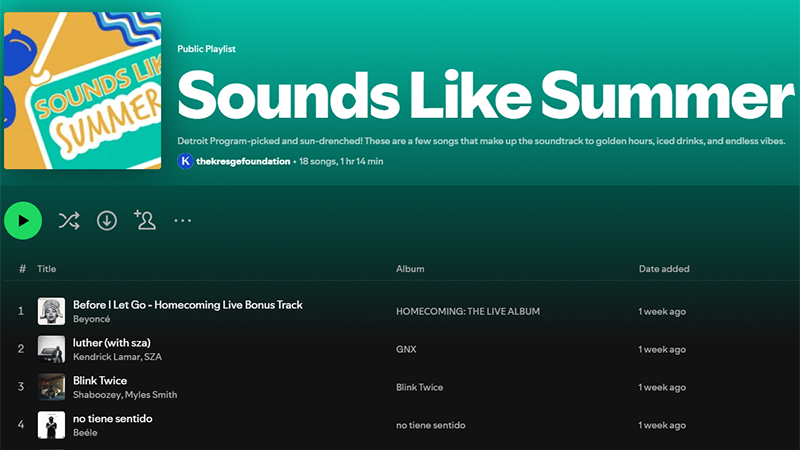Open the Sounds Like Summer cover image

pos(83,91)
